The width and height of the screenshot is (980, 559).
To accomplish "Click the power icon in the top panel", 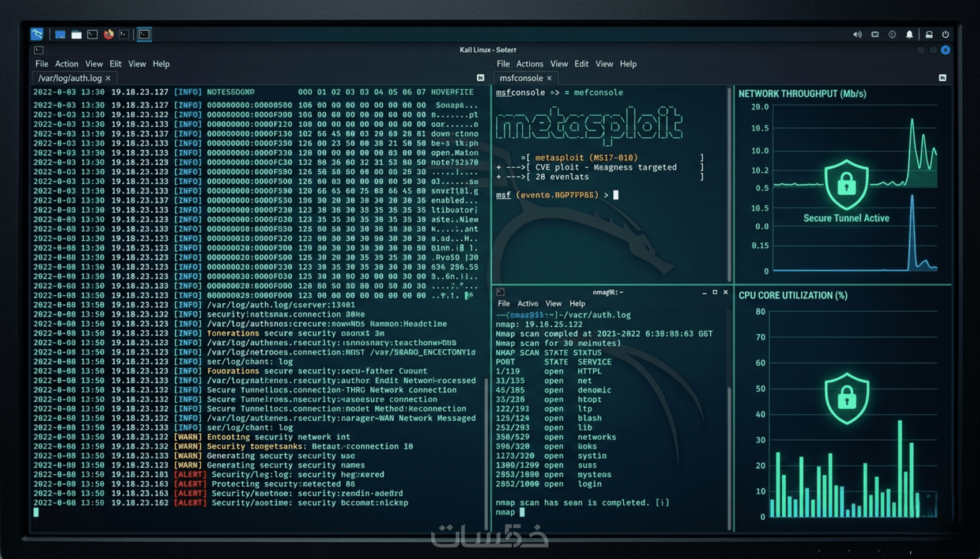I will click(945, 35).
